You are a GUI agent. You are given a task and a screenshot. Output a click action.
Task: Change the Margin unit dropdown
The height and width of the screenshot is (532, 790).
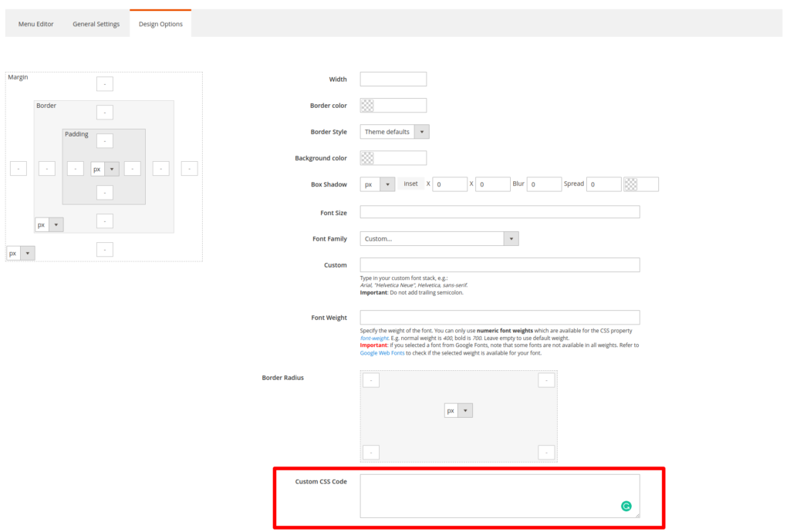pyautogui.click(x=20, y=253)
